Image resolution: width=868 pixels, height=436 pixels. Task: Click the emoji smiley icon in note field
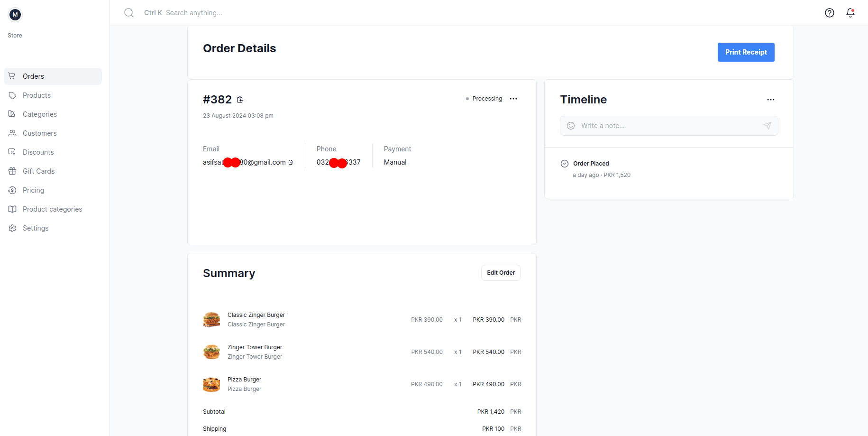571,126
